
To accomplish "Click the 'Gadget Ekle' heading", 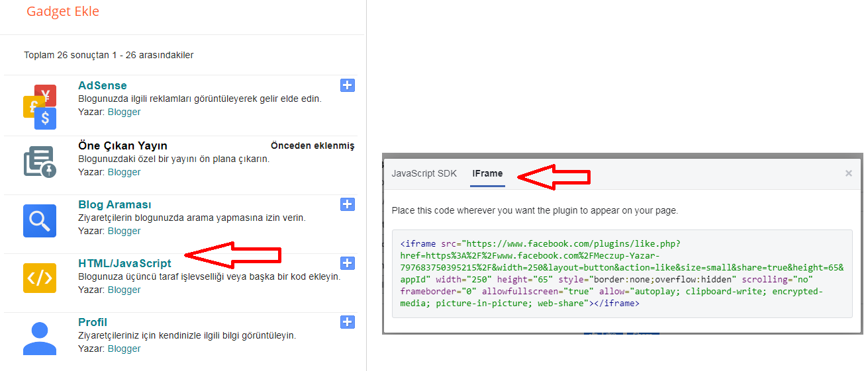I will (63, 11).
